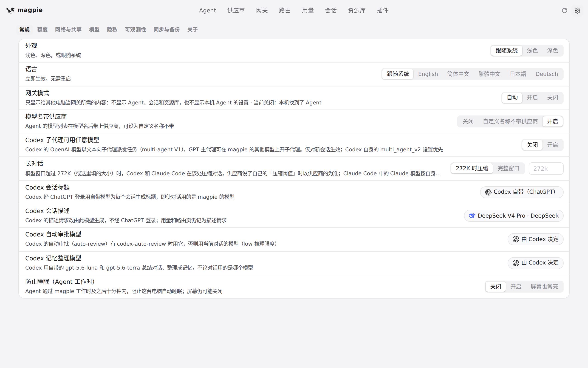This screenshot has height=368, width=588.
Task: Switch to the 同步与备份 settings tab
Action: (x=167, y=30)
